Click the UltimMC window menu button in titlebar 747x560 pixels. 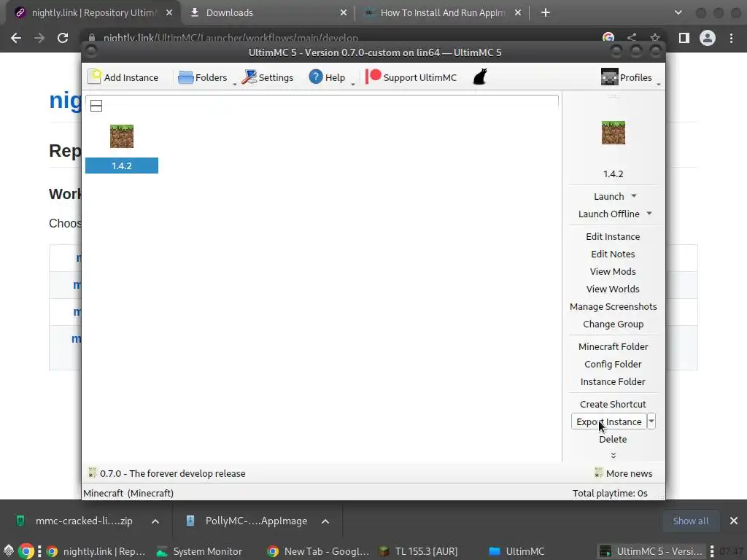click(x=91, y=52)
